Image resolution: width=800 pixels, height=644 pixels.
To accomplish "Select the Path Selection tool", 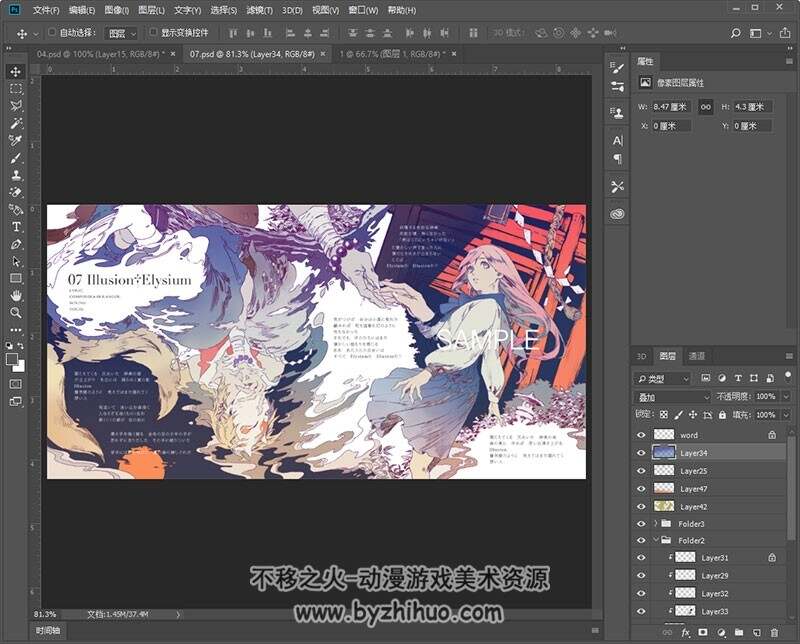I will pos(16,261).
